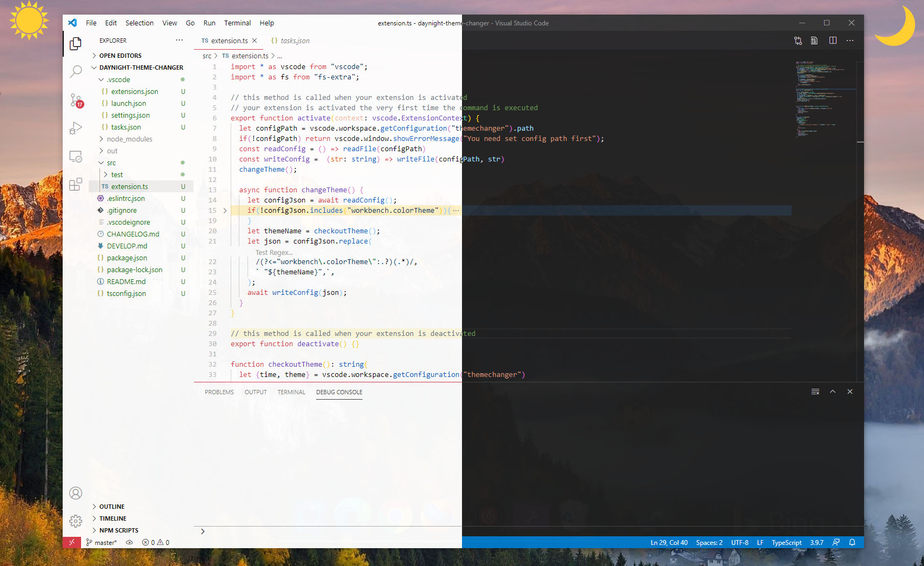Open launch.json in the explorer
This screenshot has width=924, height=566.
pos(140,103)
